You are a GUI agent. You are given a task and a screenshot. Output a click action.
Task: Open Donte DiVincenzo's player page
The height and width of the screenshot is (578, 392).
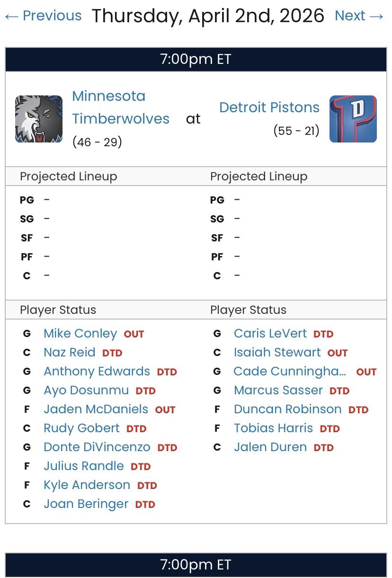click(97, 447)
